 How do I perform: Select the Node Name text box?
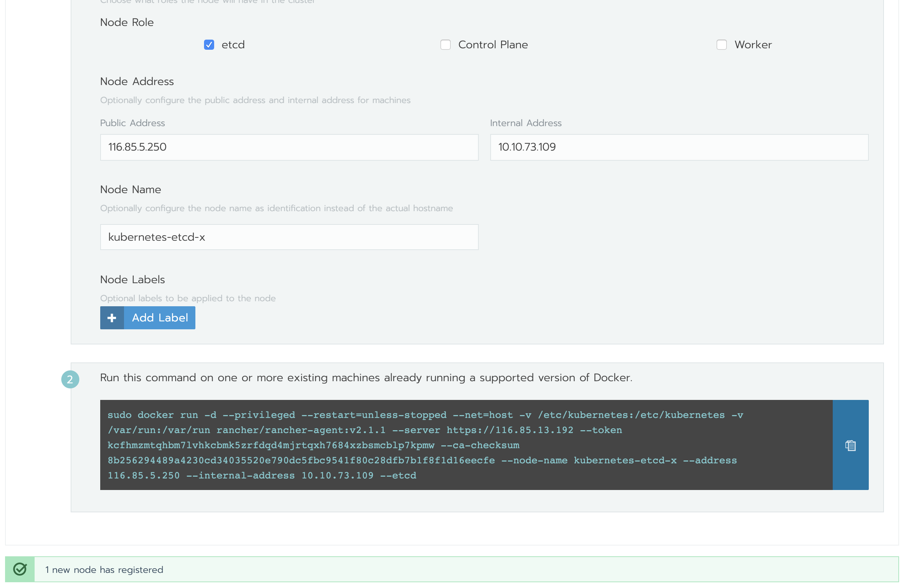tap(289, 237)
